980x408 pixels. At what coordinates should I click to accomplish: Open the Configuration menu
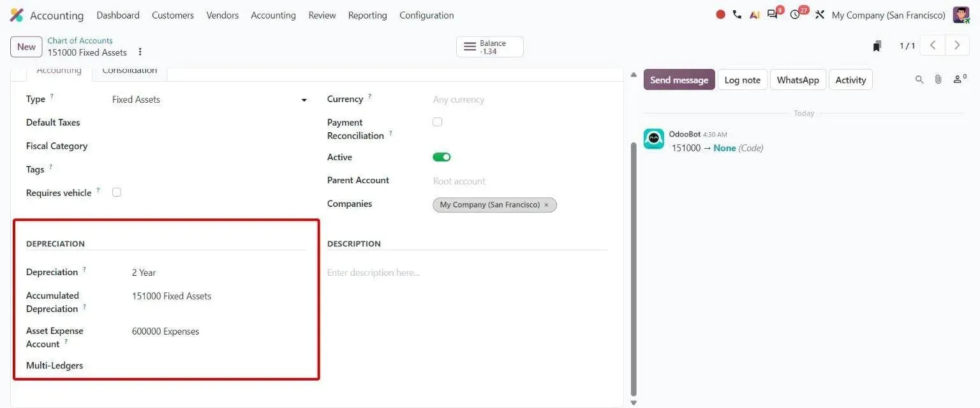click(427, 15)
